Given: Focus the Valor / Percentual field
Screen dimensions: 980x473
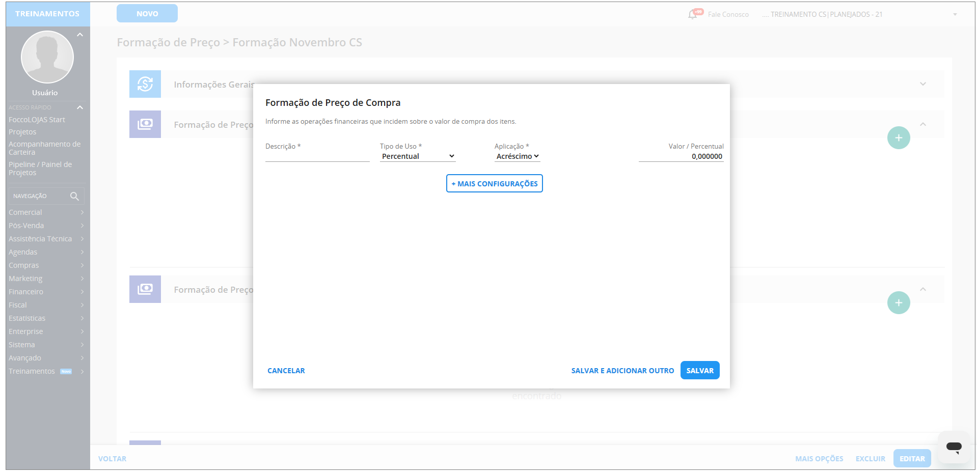Looking at the screenshot, I should click(681, 156).
